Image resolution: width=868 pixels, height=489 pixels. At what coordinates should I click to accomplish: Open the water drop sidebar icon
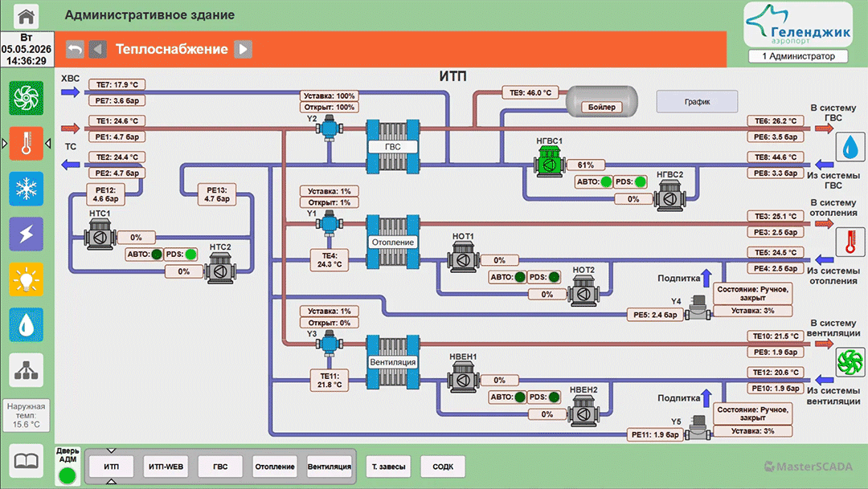point(26,324)
